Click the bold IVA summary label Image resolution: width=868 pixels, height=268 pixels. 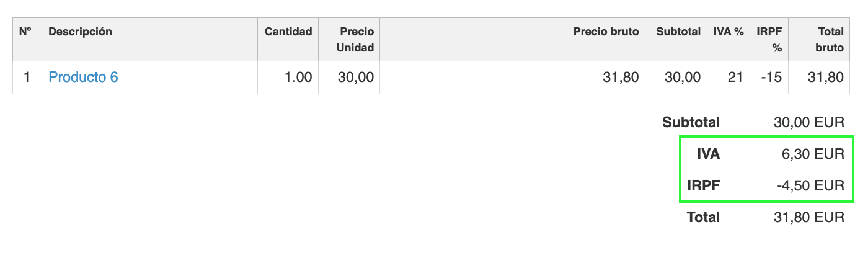coord(708,154)
